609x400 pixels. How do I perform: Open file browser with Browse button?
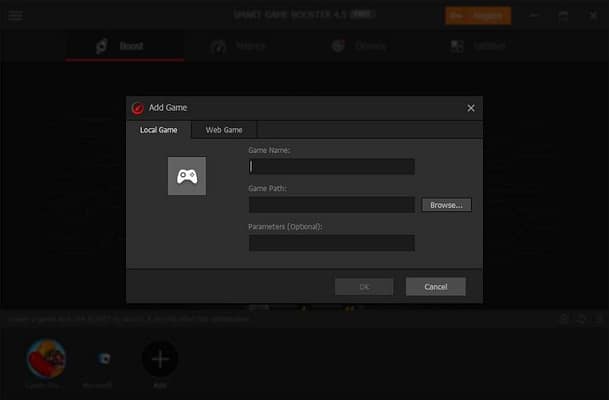(447, 205)
